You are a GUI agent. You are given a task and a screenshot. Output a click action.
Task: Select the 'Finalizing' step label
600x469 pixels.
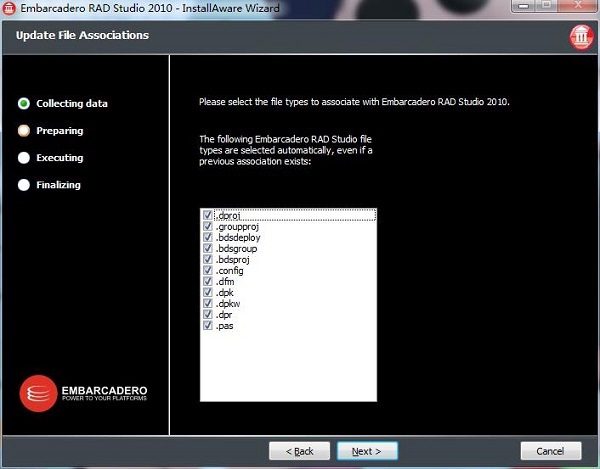click(x=59, y=185)
